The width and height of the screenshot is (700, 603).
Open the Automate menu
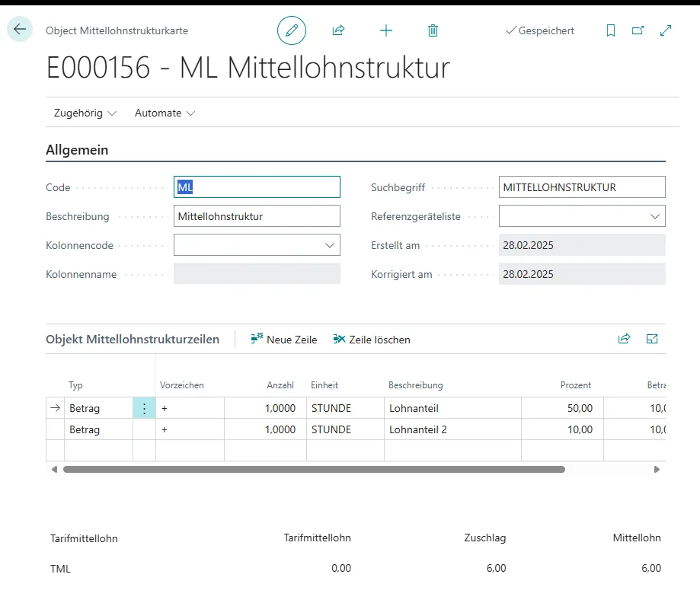pyautogui.click(x=164, y=113)
